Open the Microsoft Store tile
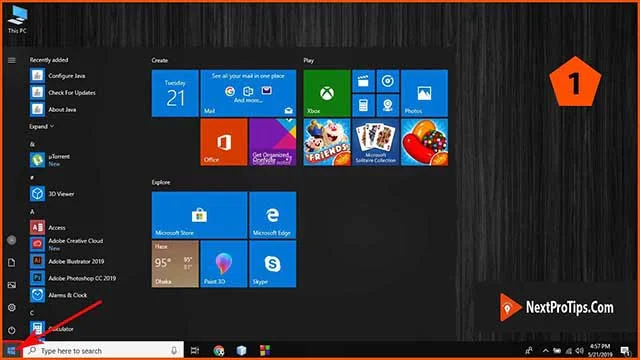Image resolution: width=640 pixels, height=360 pixels. pos(200,215)
